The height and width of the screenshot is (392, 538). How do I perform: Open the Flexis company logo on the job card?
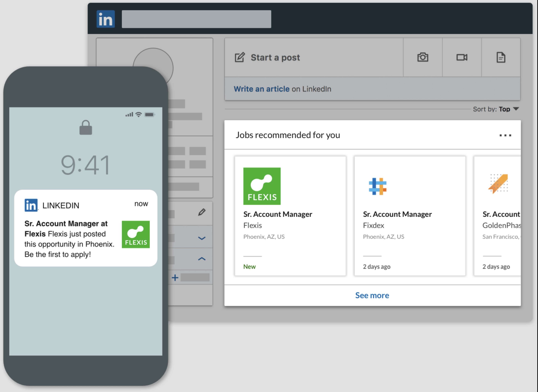[262, 186]
